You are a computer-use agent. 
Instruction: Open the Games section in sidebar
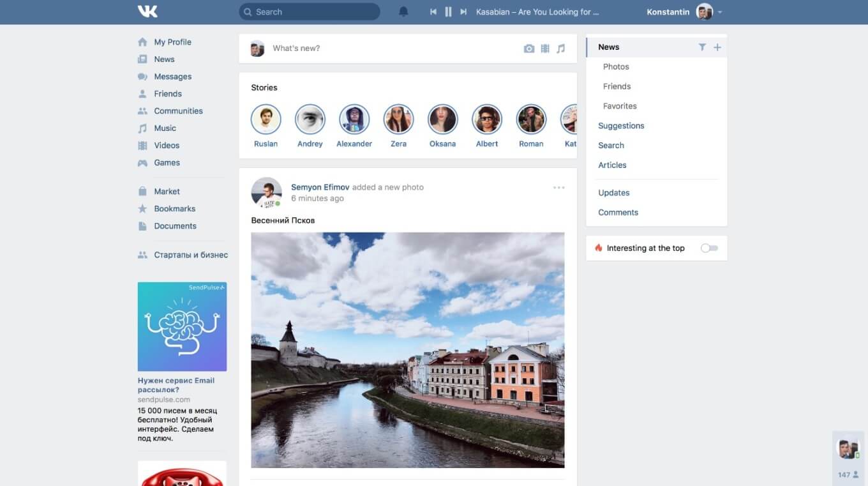pos(167,163)
